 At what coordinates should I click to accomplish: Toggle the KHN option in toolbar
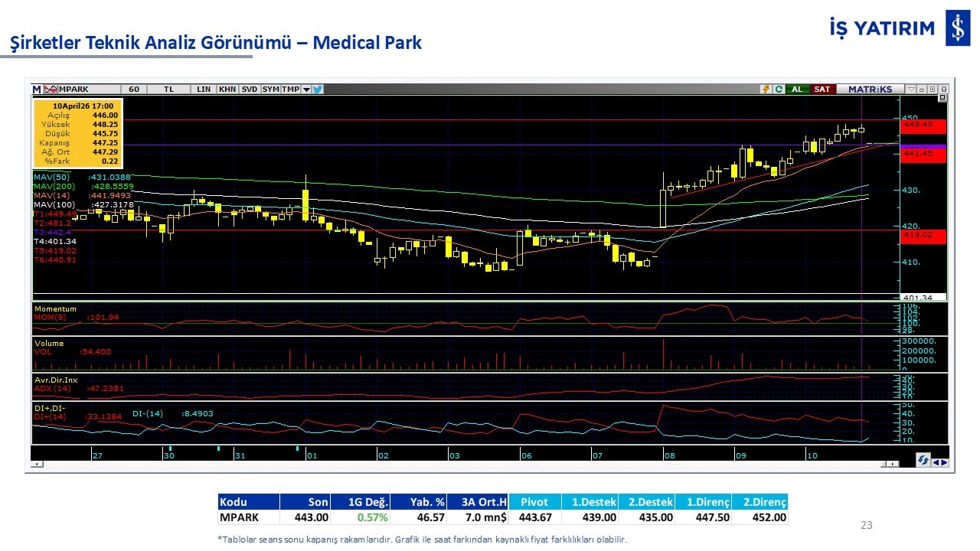point(227,90)
